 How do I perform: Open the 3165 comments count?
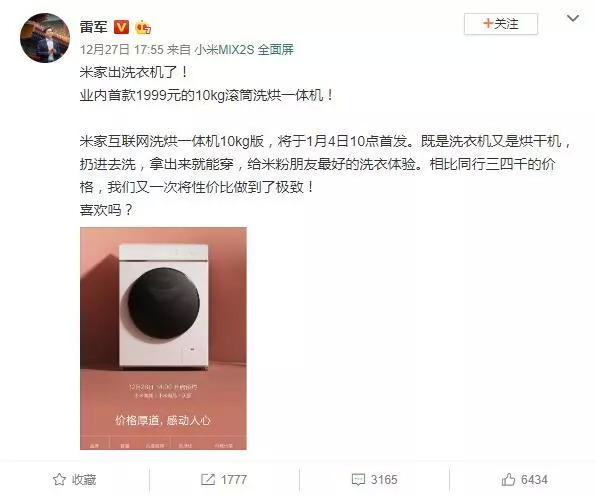pyautogui.click(x=384, y=480)
